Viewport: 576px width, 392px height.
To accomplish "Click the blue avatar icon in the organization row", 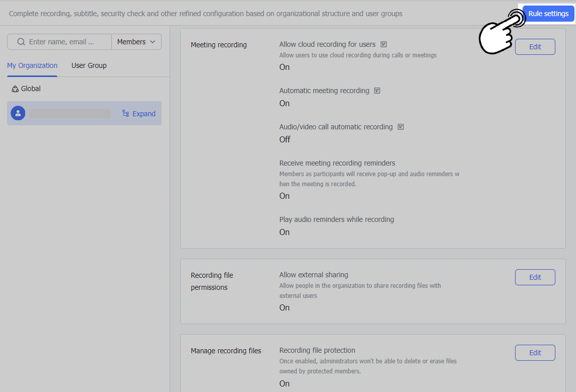I will [x=18, y=113].
